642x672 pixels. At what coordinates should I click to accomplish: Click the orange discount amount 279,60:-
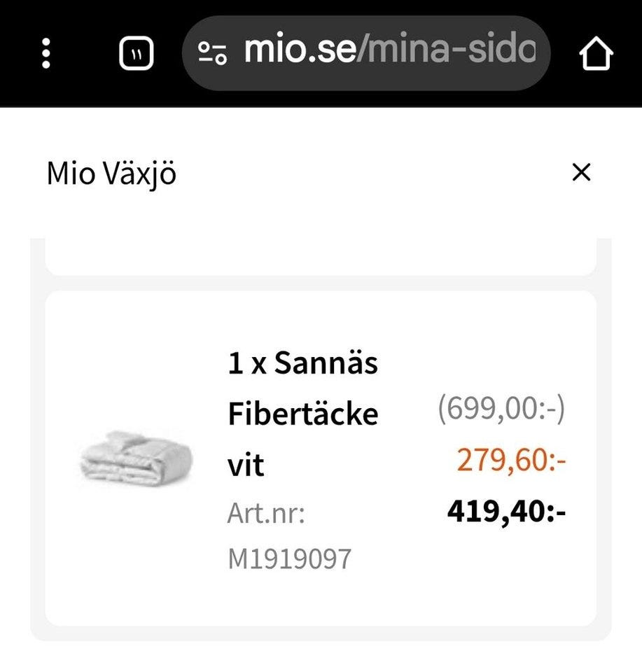tap(511, 461)
